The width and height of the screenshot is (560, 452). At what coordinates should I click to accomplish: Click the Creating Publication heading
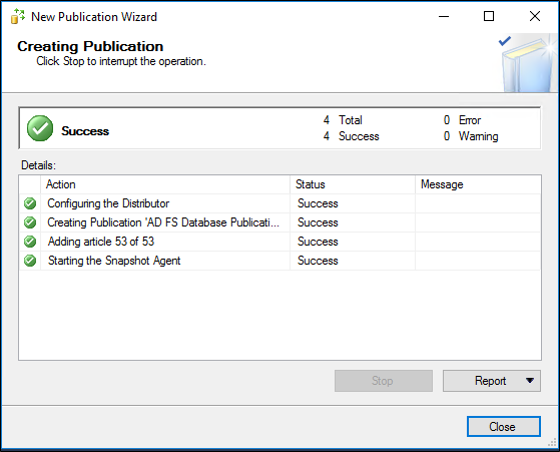click(90, 46)
